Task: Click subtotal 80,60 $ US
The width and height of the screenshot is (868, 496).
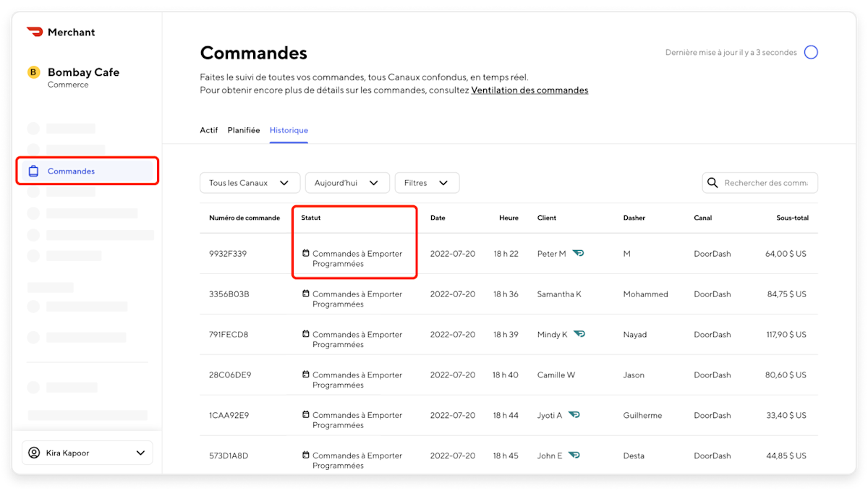Action: (x=786, y=375)
